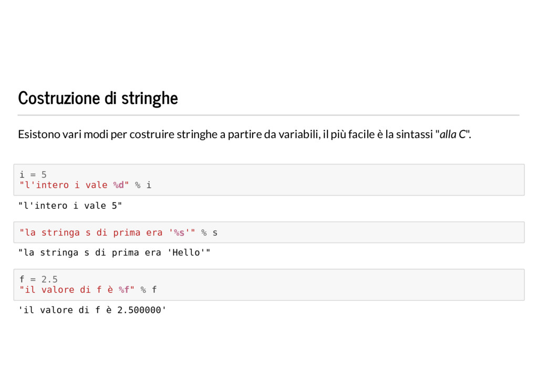Click the third code cell with f = 2.5
The image size is (538, 392).
click(x=269, y=285)
